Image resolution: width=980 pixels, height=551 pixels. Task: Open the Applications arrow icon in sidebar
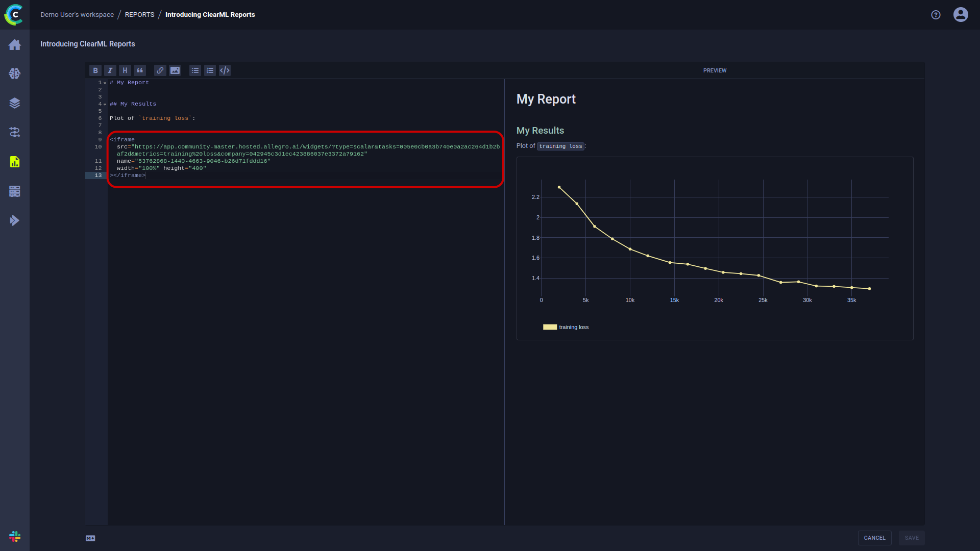15,220
